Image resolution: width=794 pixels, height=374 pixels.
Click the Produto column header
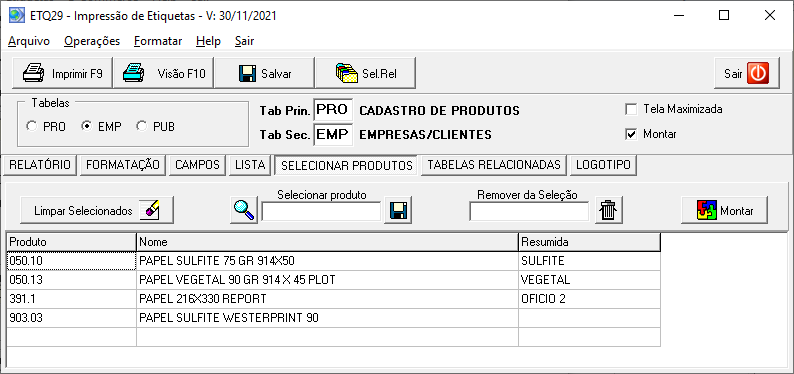point(71,242)
